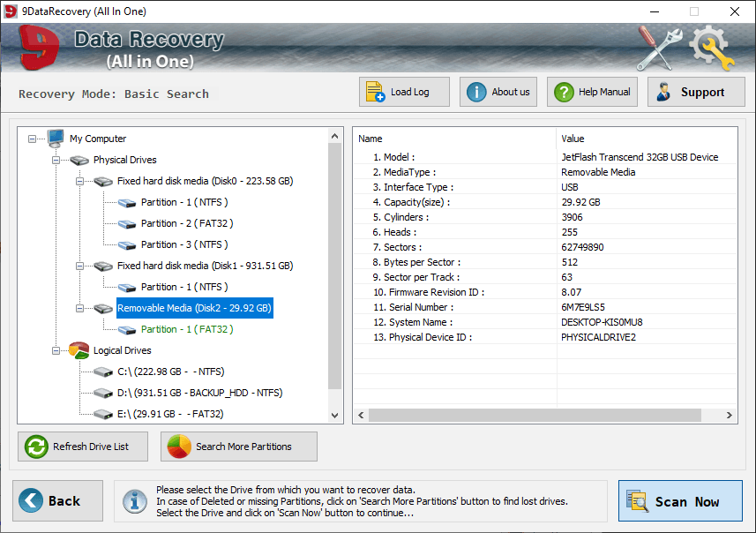Image resolution: width=756 pixels, height=533 pixels.
Task: Collapse the My Computer tree node
Action: click(32, 139)
